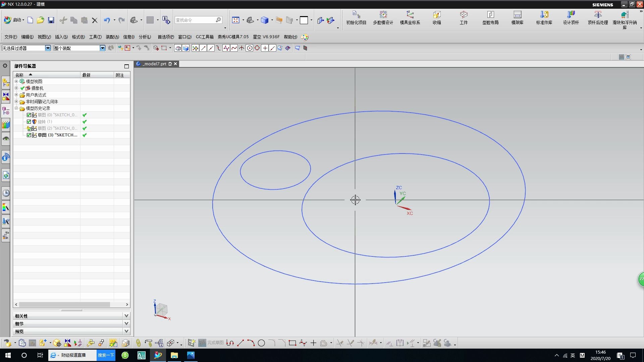Viewport: 644px width, 362px height.
Task: Select the circle sketch tool
Action: pyautogui.click(x=261, y=343)
